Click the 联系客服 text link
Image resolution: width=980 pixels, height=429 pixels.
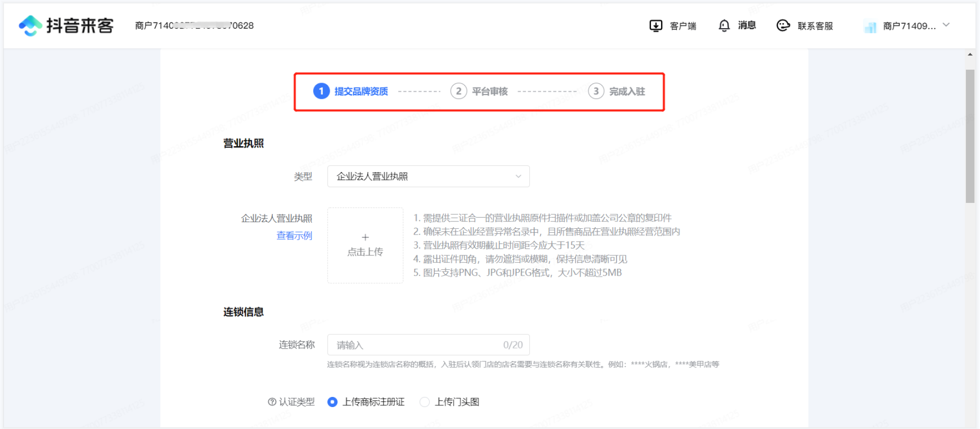(x=815, y=26)
